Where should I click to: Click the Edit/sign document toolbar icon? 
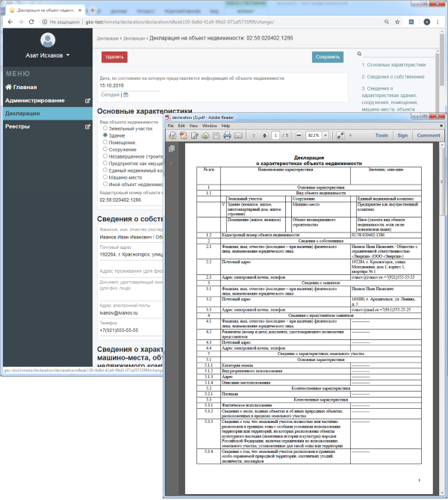point(194,135)
